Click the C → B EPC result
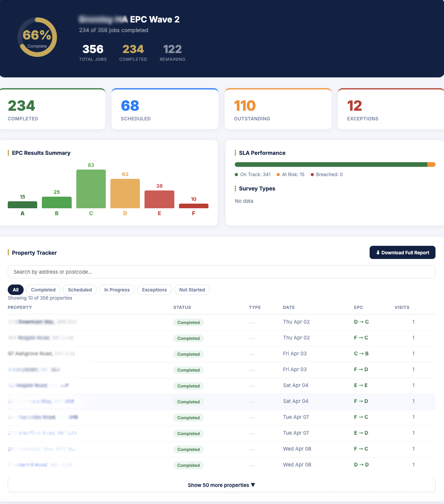 (361, 353)
